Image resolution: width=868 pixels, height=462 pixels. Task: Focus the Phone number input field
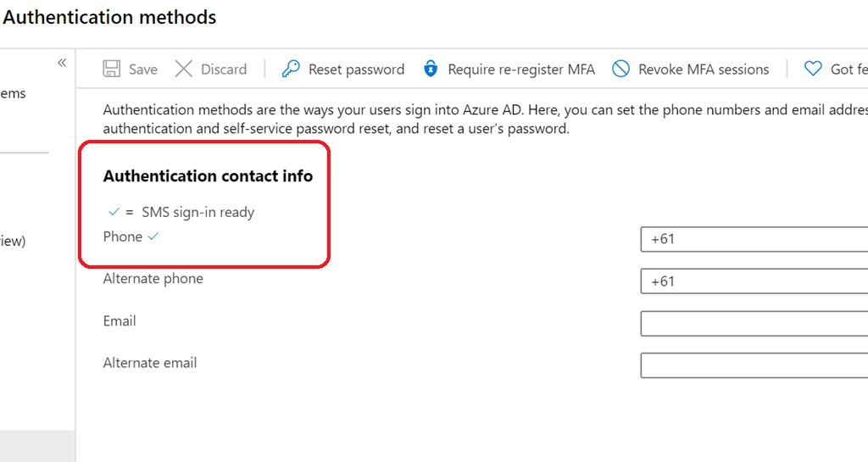point(754,240)
